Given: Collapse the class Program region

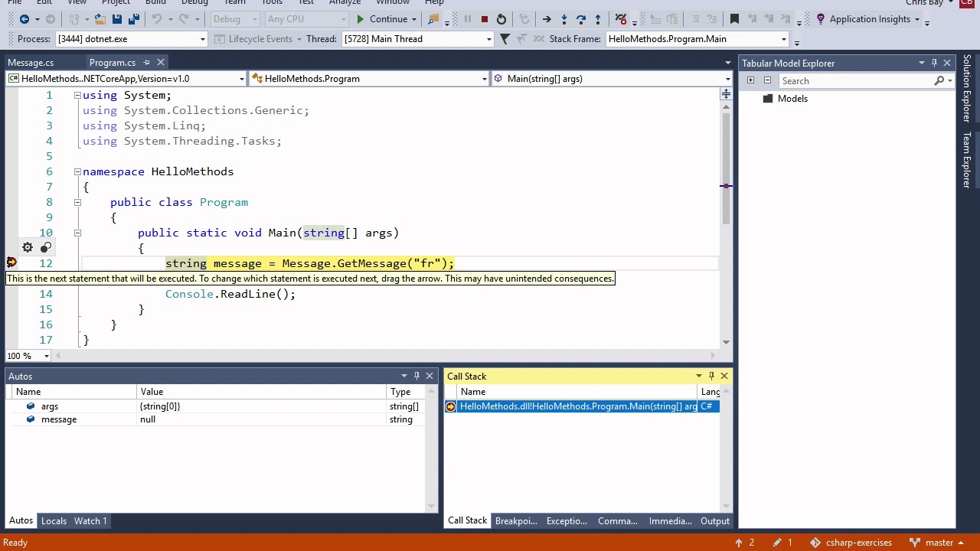Looking at the screenshot, I should [77, 202].
